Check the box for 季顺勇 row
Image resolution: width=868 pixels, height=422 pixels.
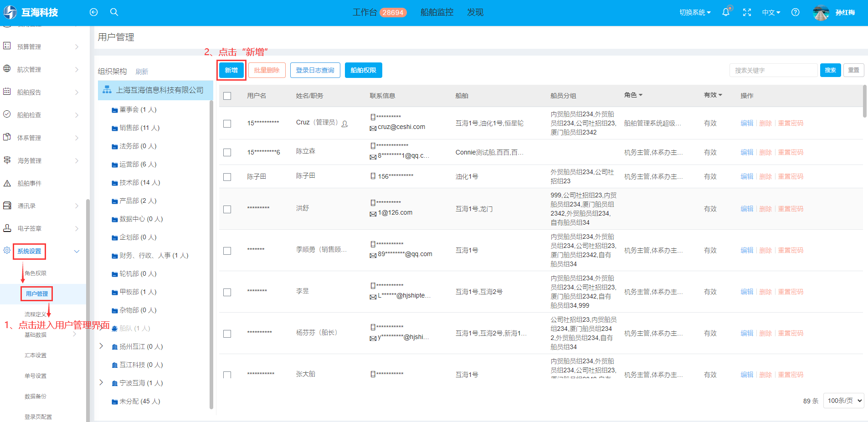point(227,251)
